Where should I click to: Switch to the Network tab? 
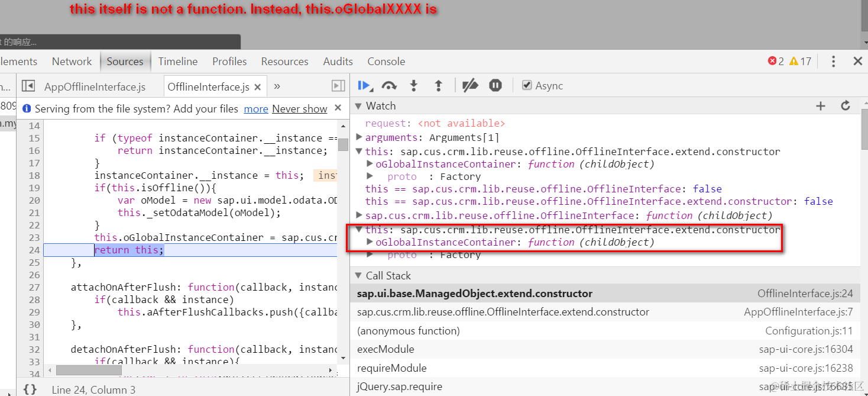pos(72,62)
